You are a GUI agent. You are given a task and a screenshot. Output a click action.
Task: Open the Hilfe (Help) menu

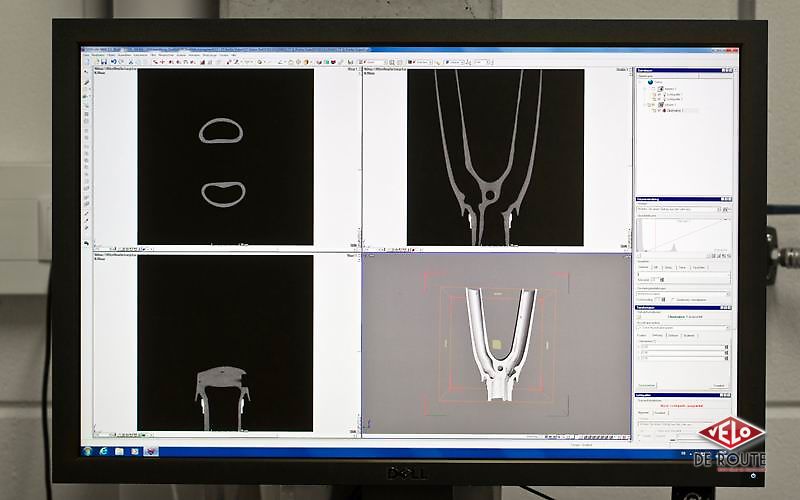click(x=233, y=55)
